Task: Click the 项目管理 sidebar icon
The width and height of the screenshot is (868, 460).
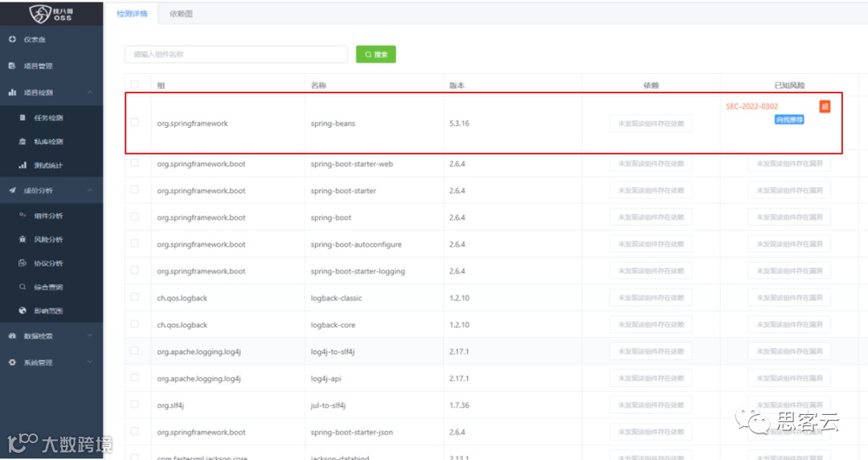Action: pos(12,66)
